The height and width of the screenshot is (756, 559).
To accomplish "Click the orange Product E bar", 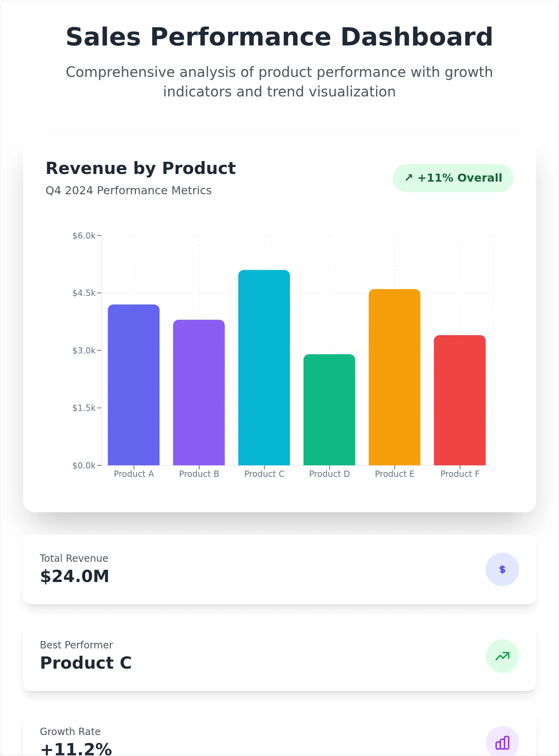I will click(394, 377).
